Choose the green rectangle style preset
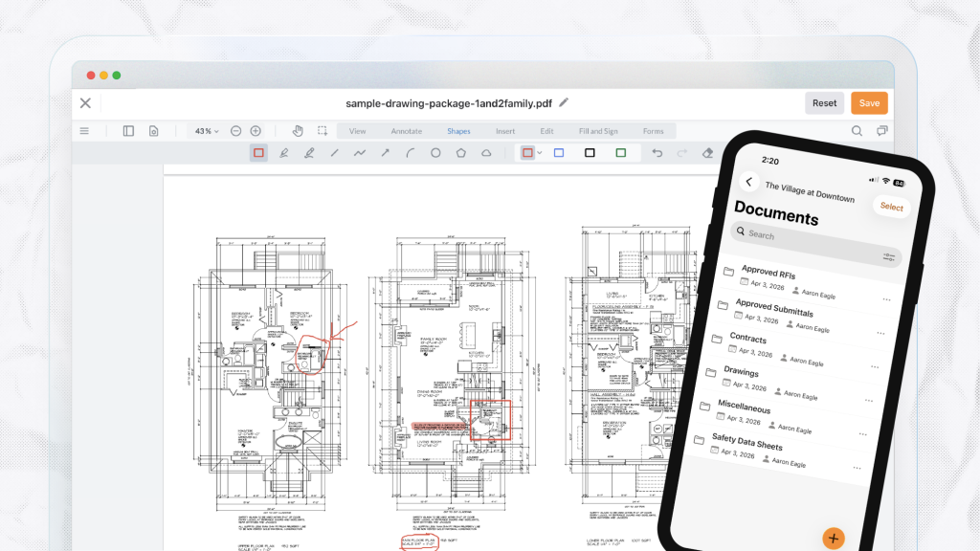The width and height of the screenshot is (980, 551). coord(620,153)
